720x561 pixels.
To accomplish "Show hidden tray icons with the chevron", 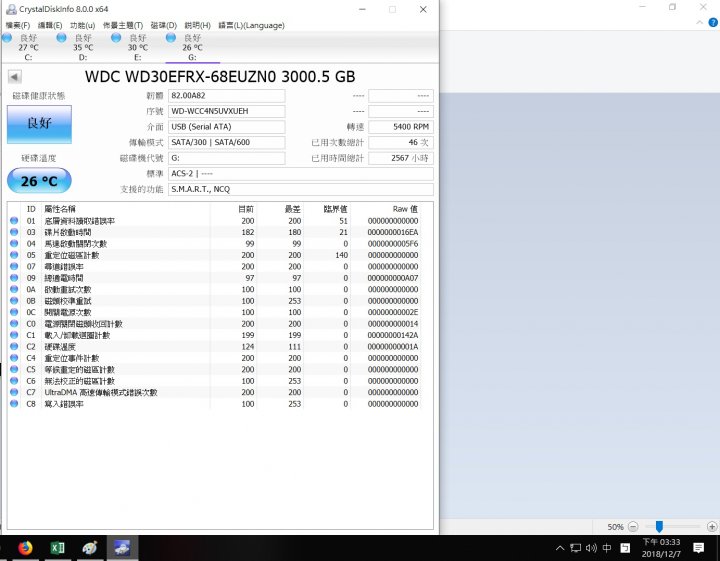I will (x=560, y=548).
